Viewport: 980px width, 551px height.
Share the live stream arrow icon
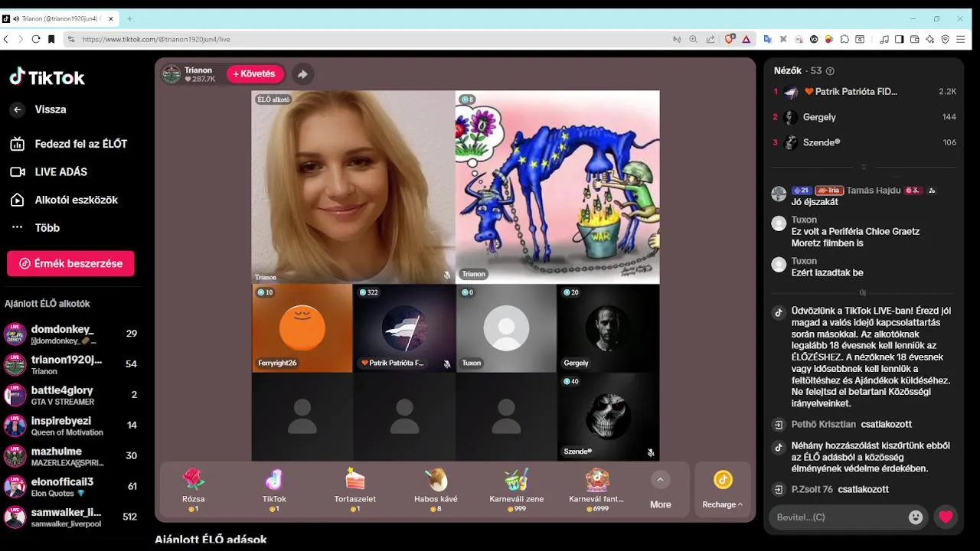coord(302,74)
